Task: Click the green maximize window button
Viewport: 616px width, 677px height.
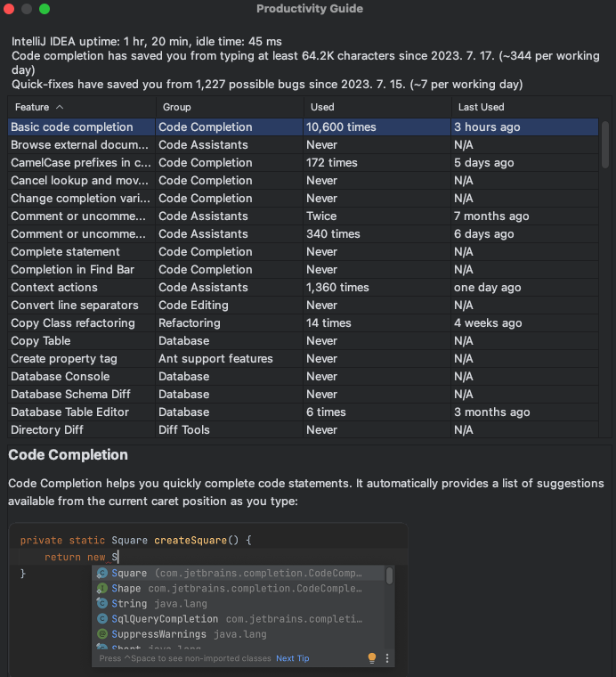Action: (x=45, y=9)
